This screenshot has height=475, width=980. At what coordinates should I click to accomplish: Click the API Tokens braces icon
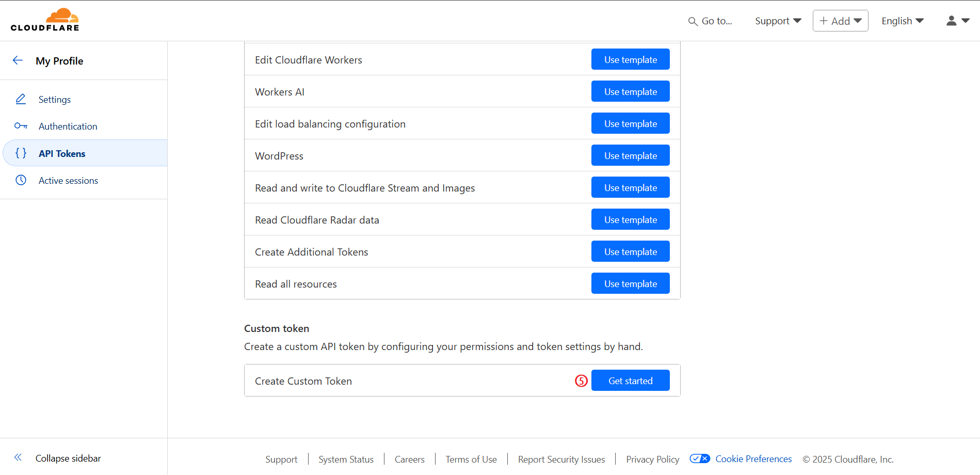tap(21, 153)
